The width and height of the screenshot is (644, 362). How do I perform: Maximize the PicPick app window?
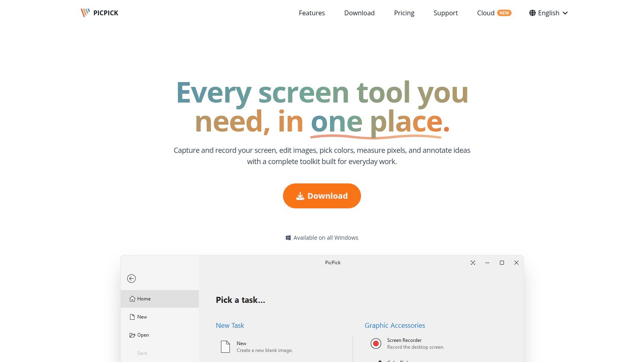click(x=502, y=263)
